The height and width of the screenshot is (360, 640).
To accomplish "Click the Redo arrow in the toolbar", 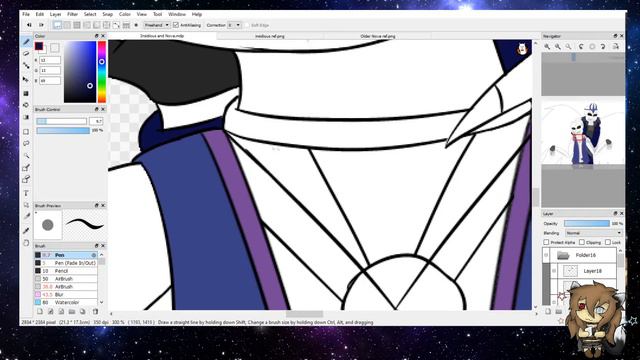I will [41, 25].
